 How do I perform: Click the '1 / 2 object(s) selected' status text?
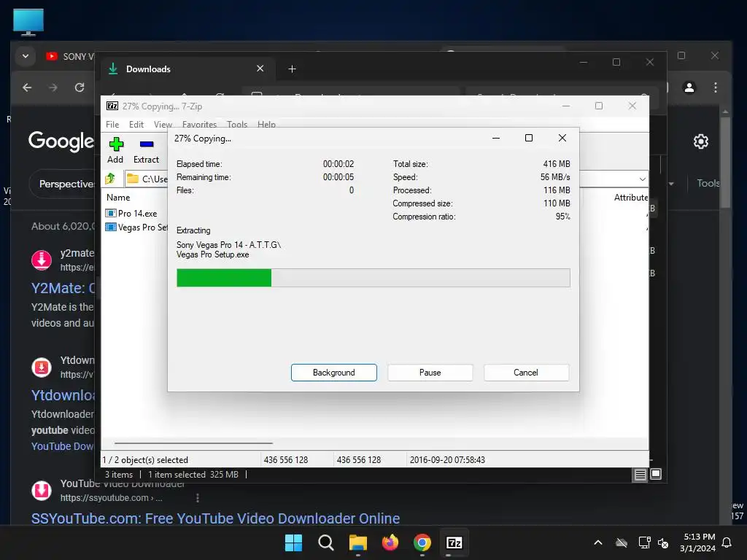(145, 460)
